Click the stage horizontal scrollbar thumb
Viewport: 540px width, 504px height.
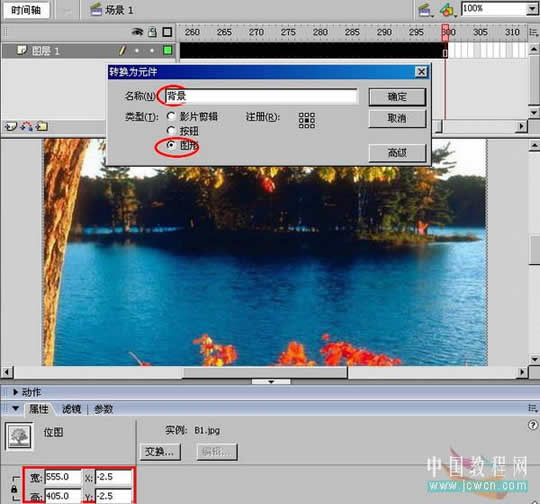[x=265, y=372]
